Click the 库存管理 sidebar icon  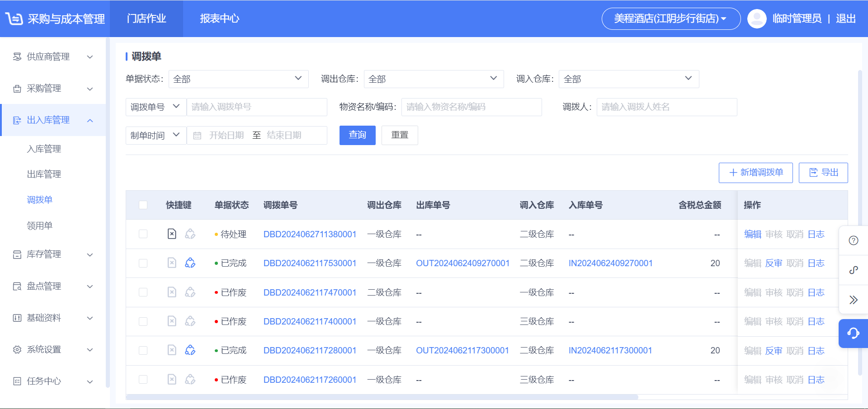17,254
